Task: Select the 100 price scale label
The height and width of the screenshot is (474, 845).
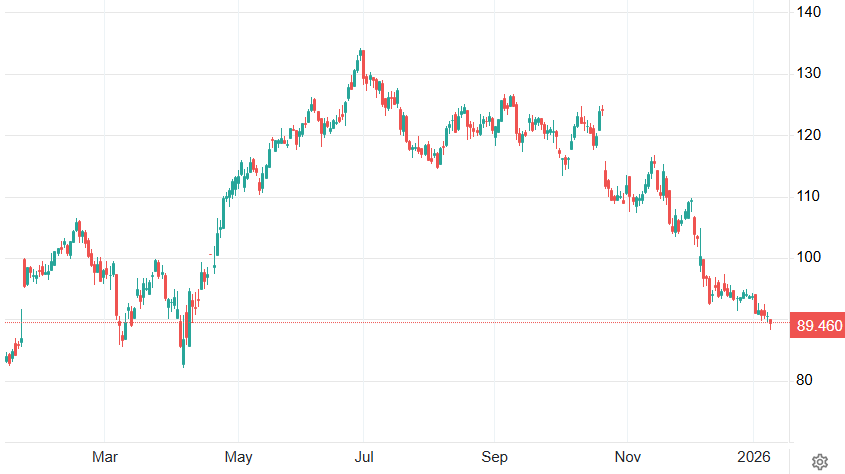Action: point(808,258)
